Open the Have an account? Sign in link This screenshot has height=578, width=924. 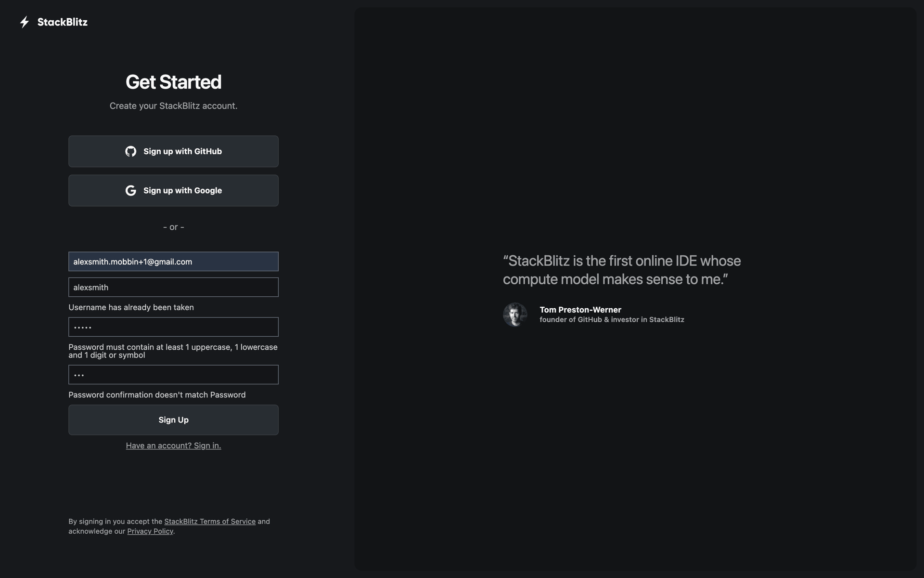point(173,446)
